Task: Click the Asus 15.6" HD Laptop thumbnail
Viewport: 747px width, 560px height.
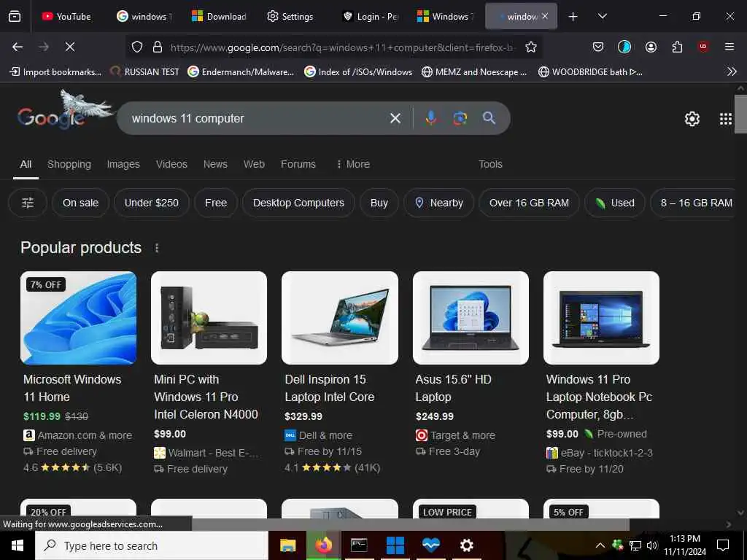Action: point(471,318)
